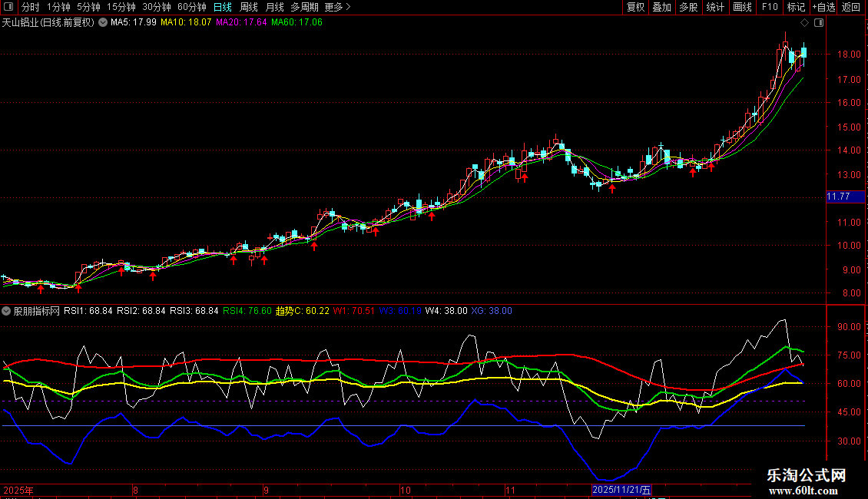Open the 股朋指标网 indicator dropdown circle
The width and height of the screenshot is (868, 499).
(x=6, y=311)
